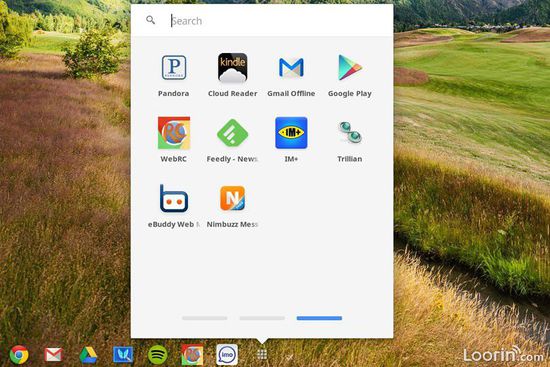This screenshot has width=550, height=367.
Task: Open Nimbuzz Messenger app
Action: (232, 198)
